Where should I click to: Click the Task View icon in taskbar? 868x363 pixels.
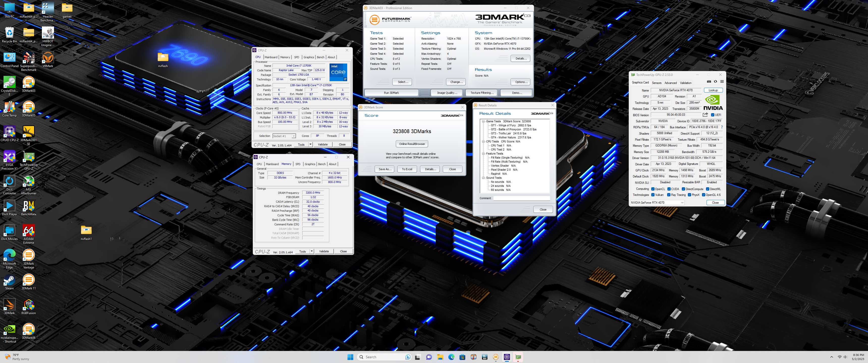point(418,357)
